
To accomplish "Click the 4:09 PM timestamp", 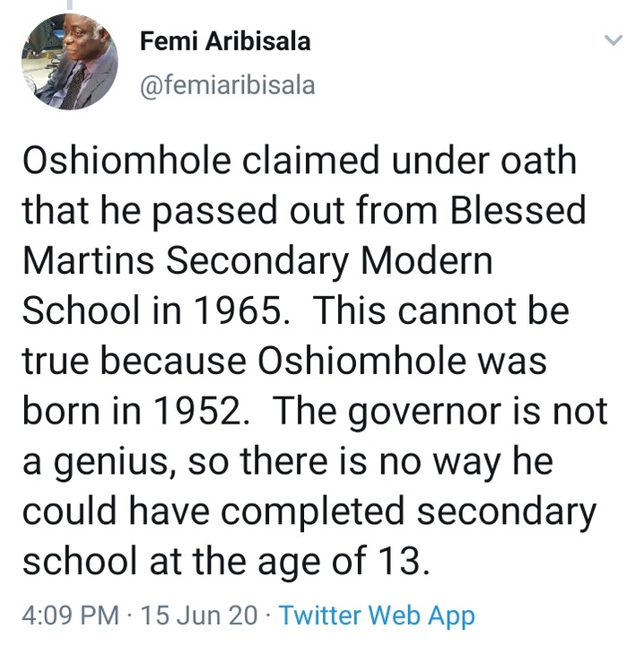I will coord(70,616).
